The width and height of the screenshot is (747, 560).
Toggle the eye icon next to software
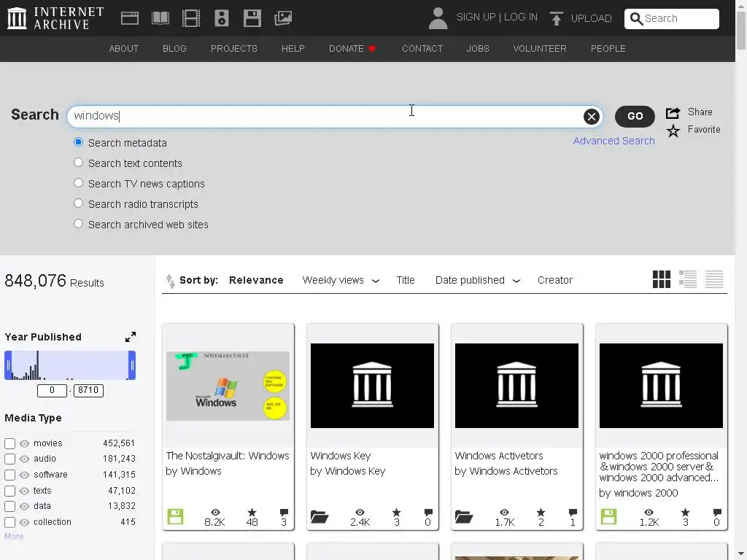24,475
